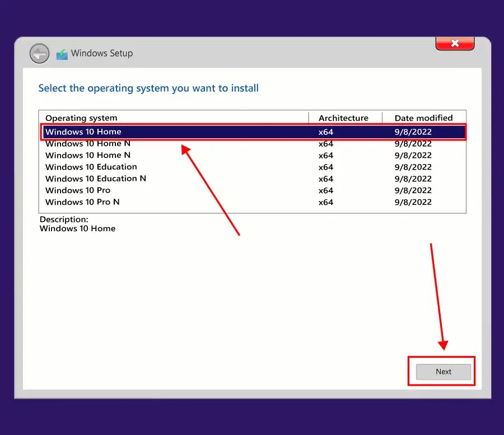Select the Windows 10 Education N entry

254,179
